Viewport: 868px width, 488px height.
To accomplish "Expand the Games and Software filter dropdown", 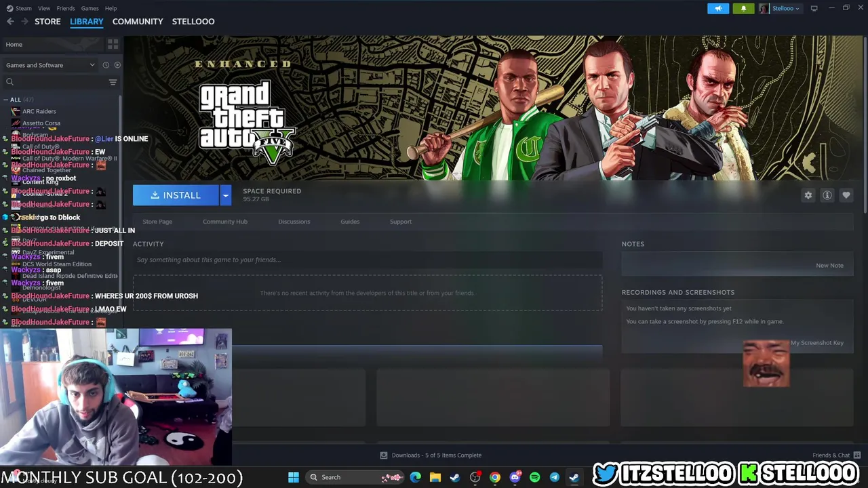I will pyautogui.click(x=50, y=65).
